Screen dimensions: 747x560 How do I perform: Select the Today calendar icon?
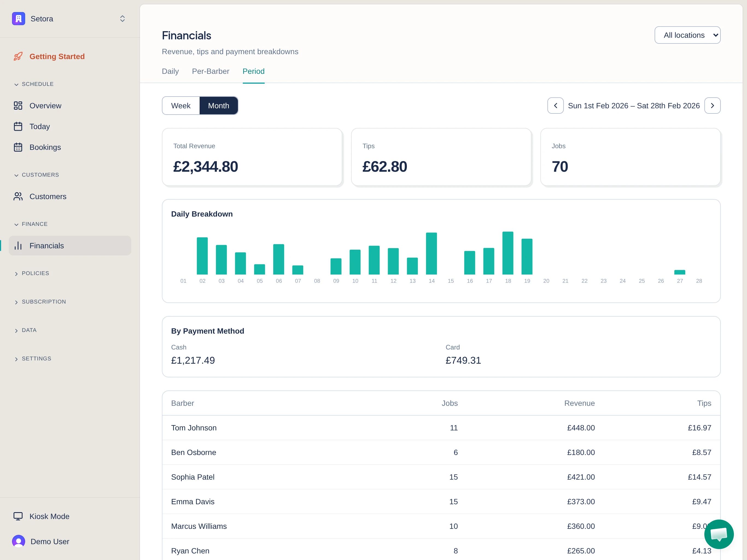(18, 126)
